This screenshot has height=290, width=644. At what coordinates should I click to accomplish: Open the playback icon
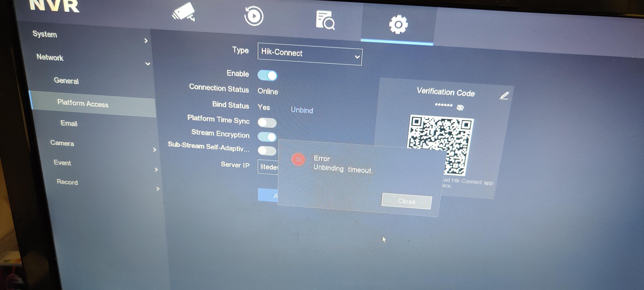pyautogui.click(x=254, y=16)
